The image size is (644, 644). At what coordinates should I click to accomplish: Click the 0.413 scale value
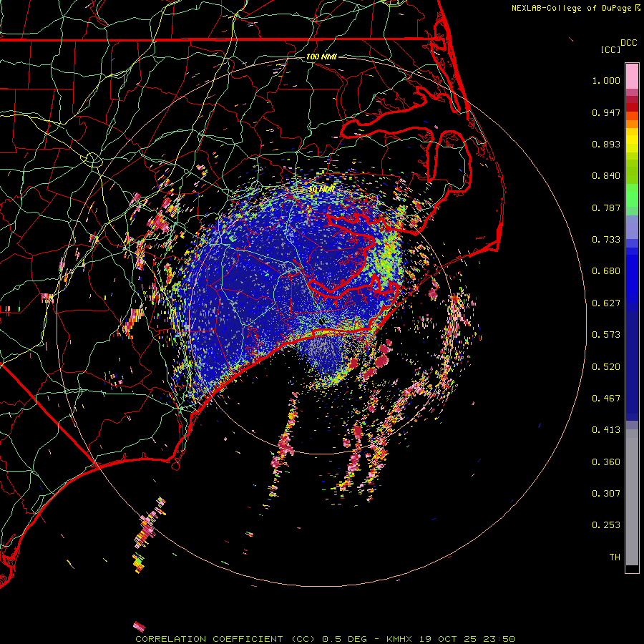coord(606,430)
